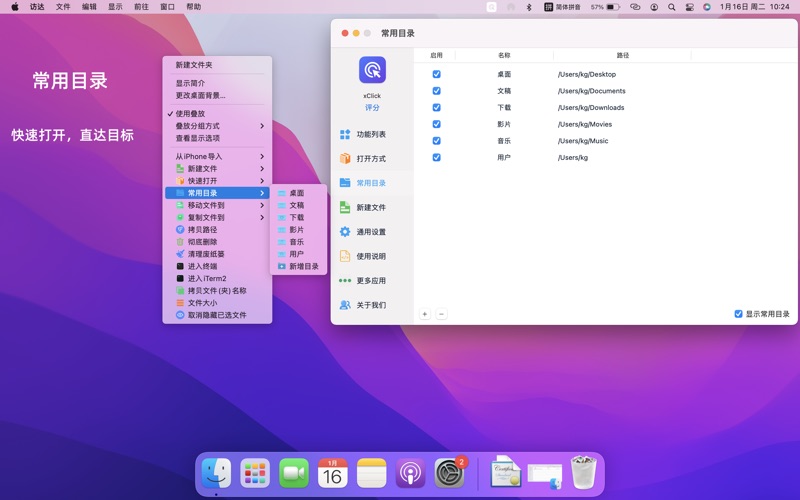Image resolution: width=800 pixels, height=500 pixels.
Task: Click the plus button to add directory
Action: pos(424,314)
